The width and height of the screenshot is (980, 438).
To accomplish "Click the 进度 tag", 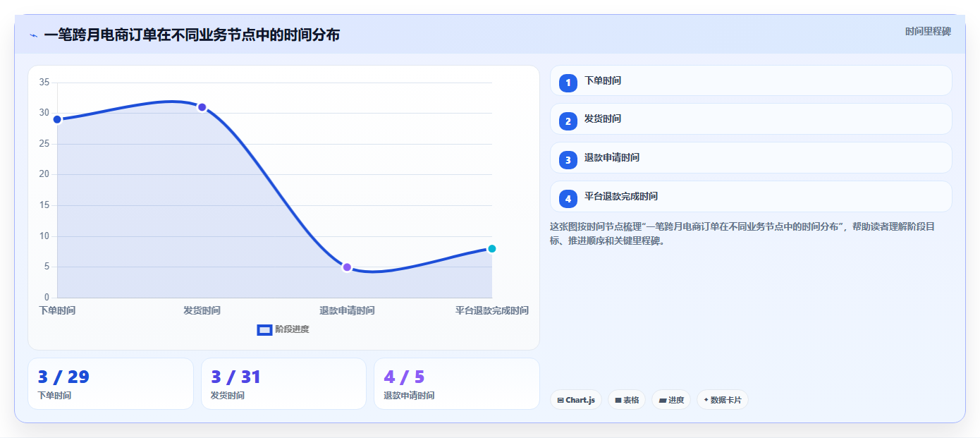I will (671, 400).
